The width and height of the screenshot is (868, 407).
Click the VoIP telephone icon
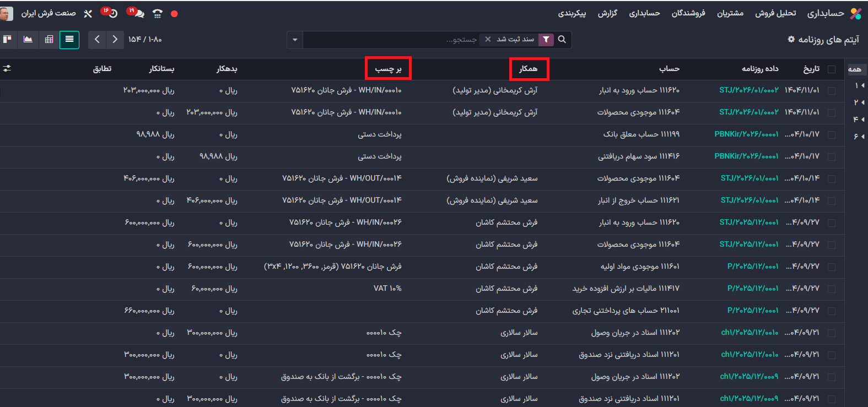coord(158,14)
